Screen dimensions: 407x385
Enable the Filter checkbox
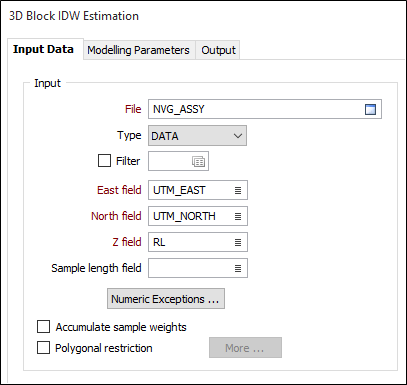coord(104,161)
